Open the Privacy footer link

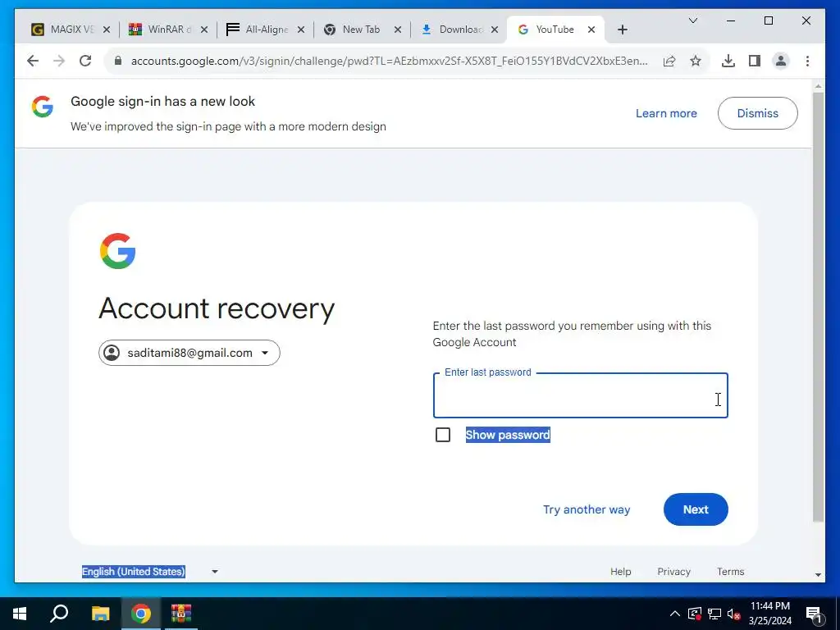(673, 572)
